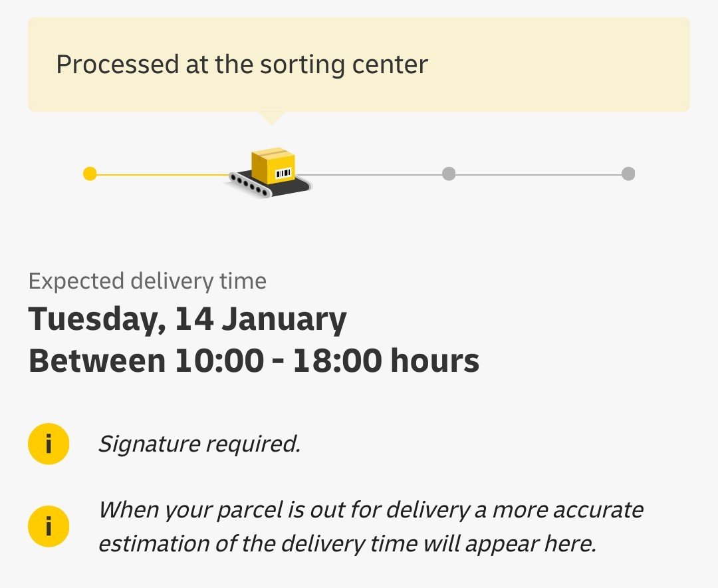
Task: Tap the pointer arrow below the status banner
Action: pyautogui.click(x=271, y=118)
